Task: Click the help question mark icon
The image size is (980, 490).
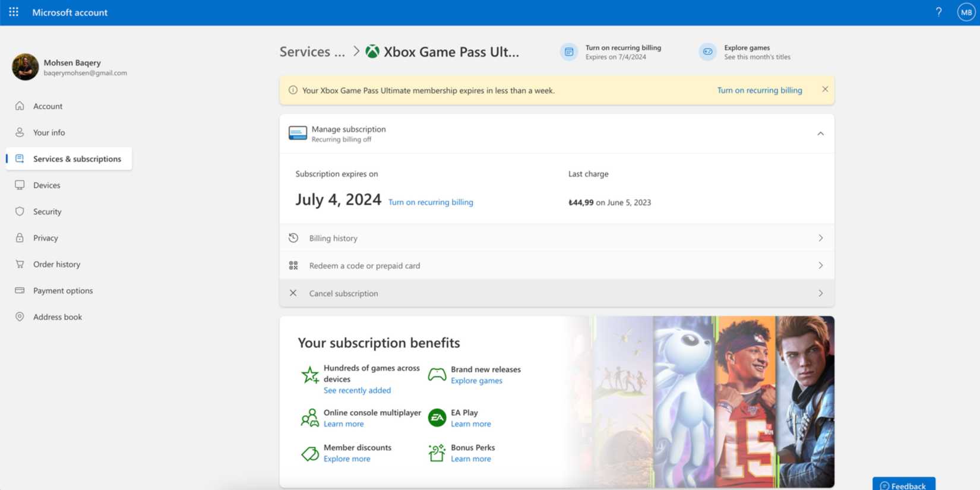Action: 938,12
